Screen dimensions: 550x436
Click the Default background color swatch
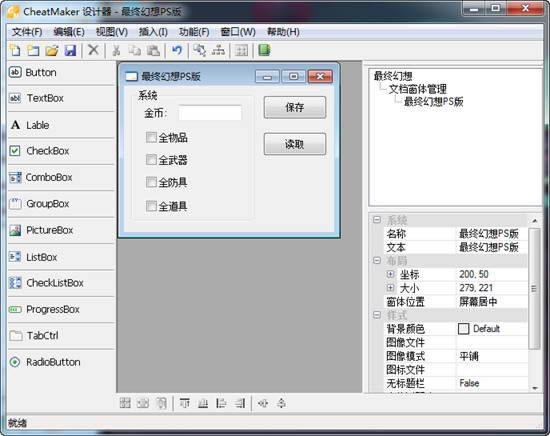tap(463, 329)
